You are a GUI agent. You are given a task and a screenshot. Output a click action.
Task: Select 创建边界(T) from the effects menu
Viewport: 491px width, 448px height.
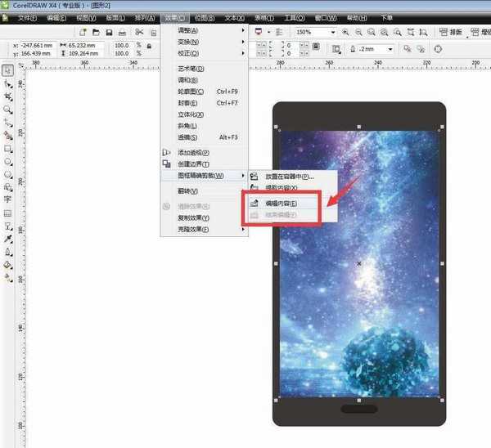tap(205, 164)
